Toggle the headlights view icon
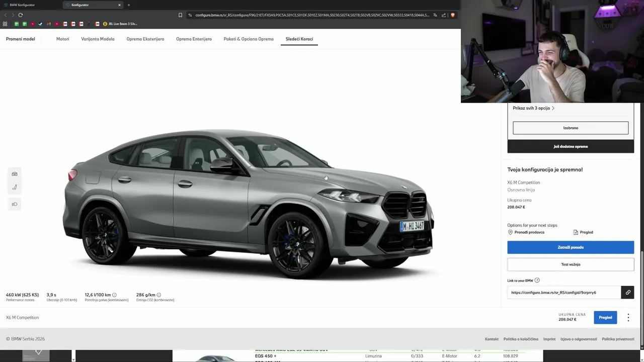 coord(15,204)
